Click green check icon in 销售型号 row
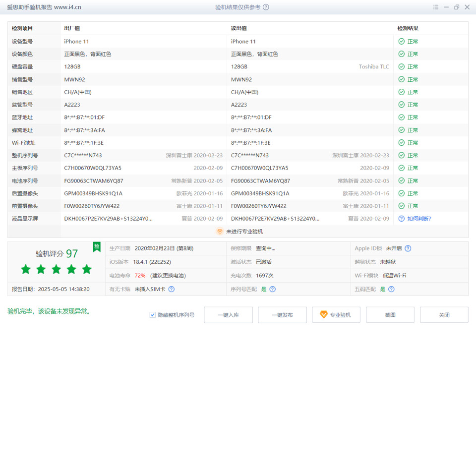476x476 pixels. tap(401, 79)
